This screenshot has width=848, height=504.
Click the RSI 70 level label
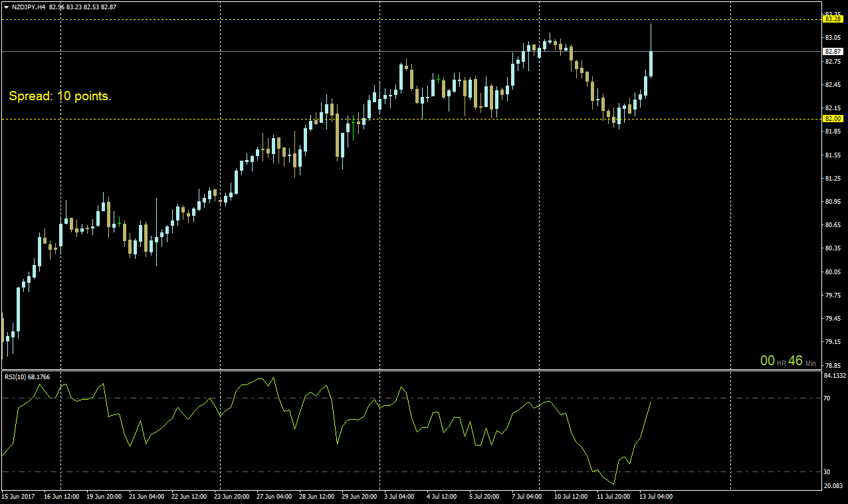click(x=827, y=398)
